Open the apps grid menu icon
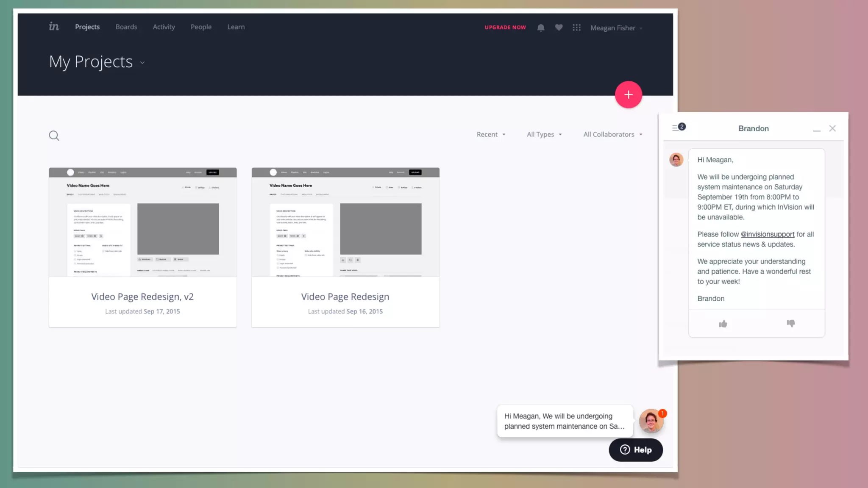 pyautogui.click(x=576, y=28)
